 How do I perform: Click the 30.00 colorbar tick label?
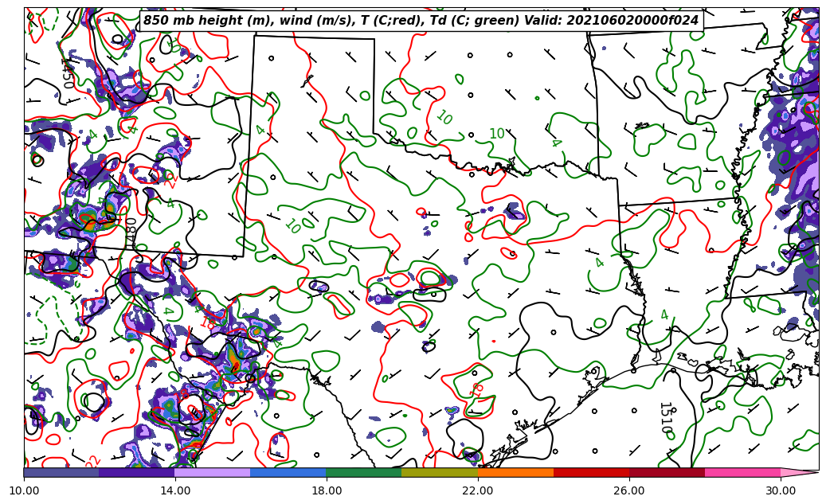[x=781, y=490]
